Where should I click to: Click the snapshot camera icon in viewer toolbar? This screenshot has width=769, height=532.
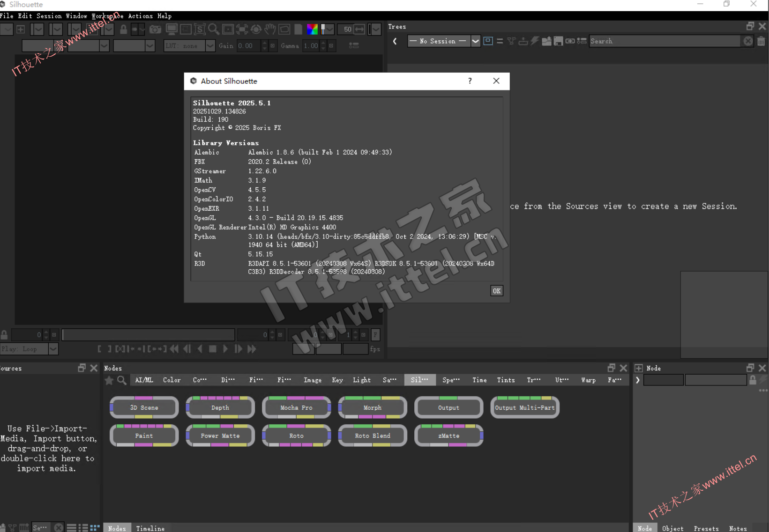(155, 30)
